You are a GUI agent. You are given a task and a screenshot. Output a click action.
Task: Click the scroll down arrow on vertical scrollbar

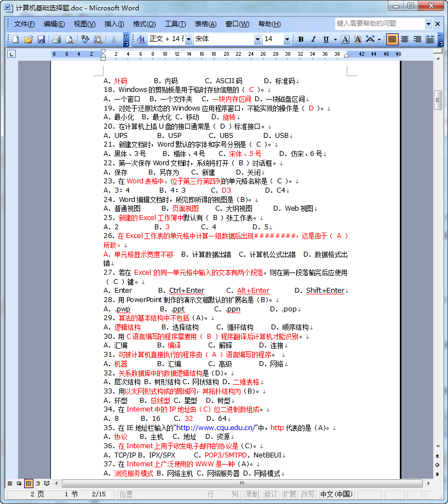[x=438, y=446]
